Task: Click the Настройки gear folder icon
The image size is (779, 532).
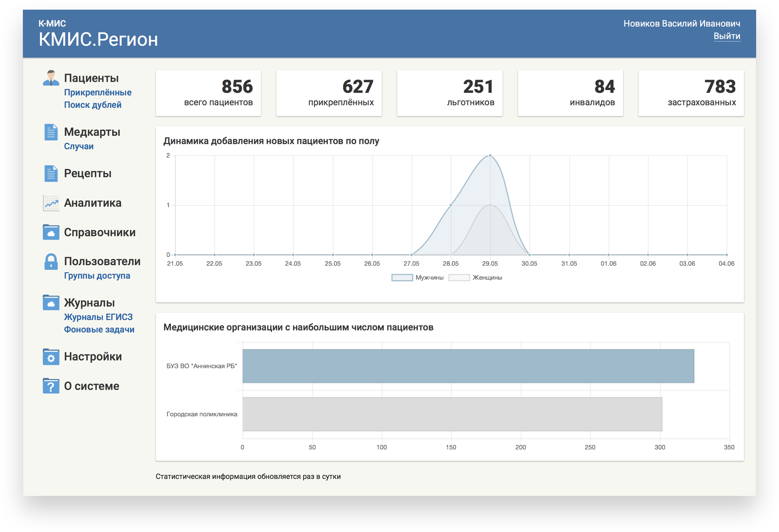Action: [x=51, y=357]
